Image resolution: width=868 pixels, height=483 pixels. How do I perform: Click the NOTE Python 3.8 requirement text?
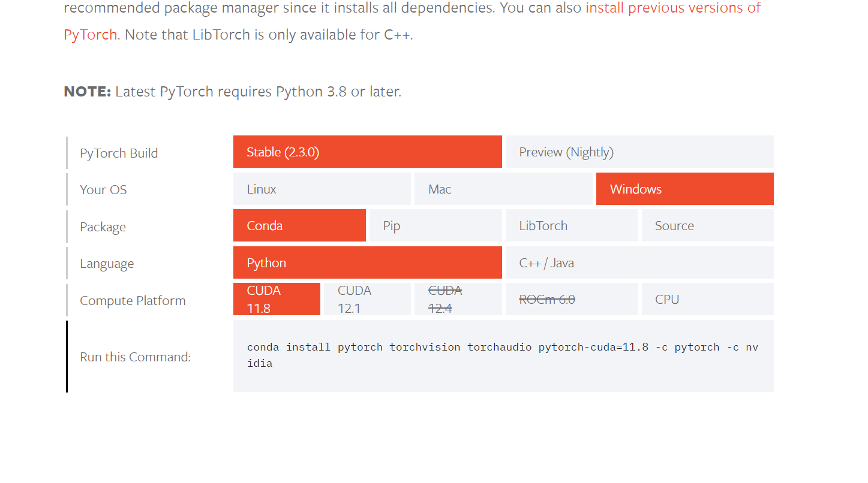pos(232,92)
